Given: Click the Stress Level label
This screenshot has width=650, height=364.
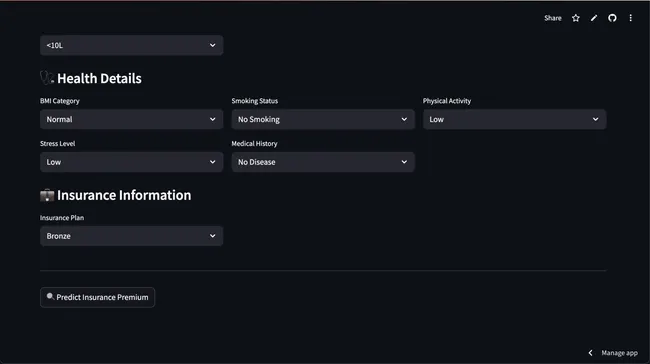Looking at the screenshot, I should coord(58,143).
